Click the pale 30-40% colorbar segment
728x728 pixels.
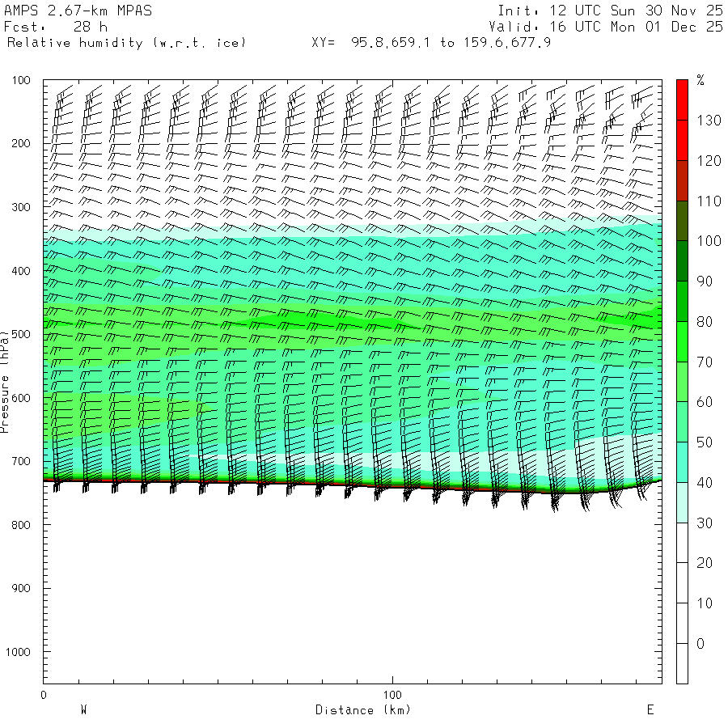pos(682,503)
